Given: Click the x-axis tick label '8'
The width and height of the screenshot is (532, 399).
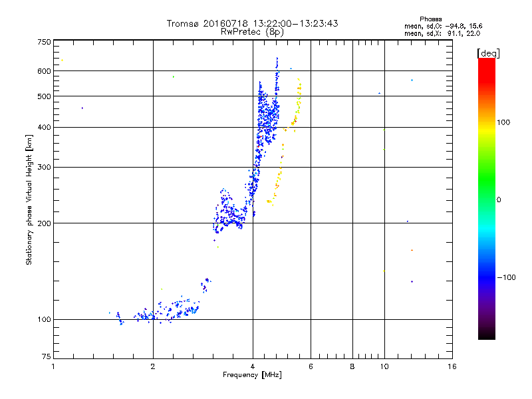Looking at the screenshot, I should pos(352,366).
